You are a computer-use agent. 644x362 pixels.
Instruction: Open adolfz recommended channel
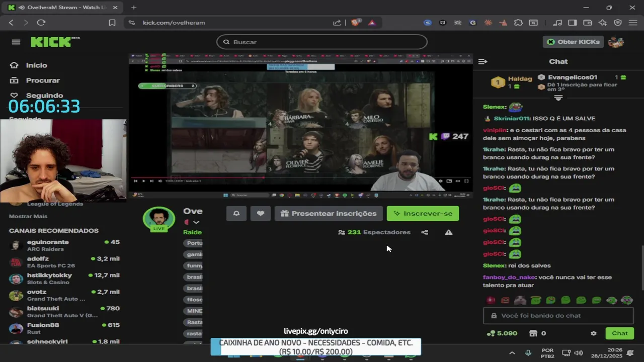64,262
